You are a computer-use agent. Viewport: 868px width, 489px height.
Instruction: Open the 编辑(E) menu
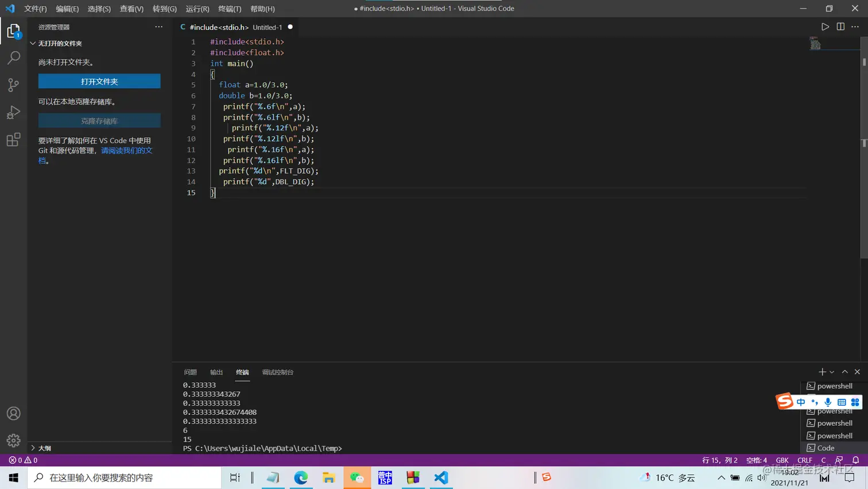click(x=67, y=9)
